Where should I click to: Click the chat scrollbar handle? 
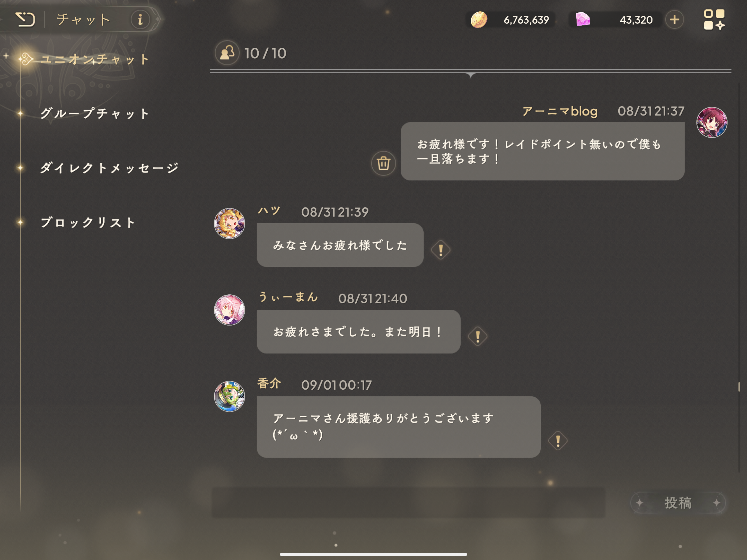739,387
